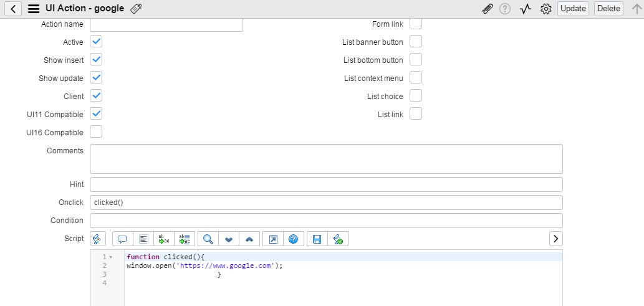Click the Replace all icon in script toolbar

tap(185, 239)
